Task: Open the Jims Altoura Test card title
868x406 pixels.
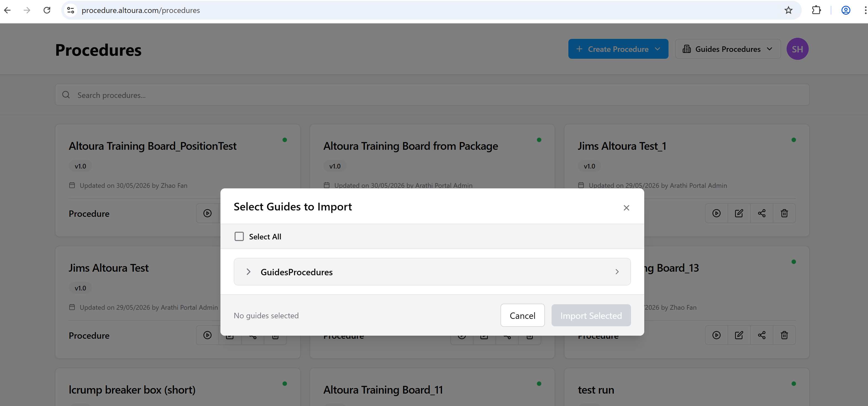Action: pyautogui.click(x=108, y=268)
